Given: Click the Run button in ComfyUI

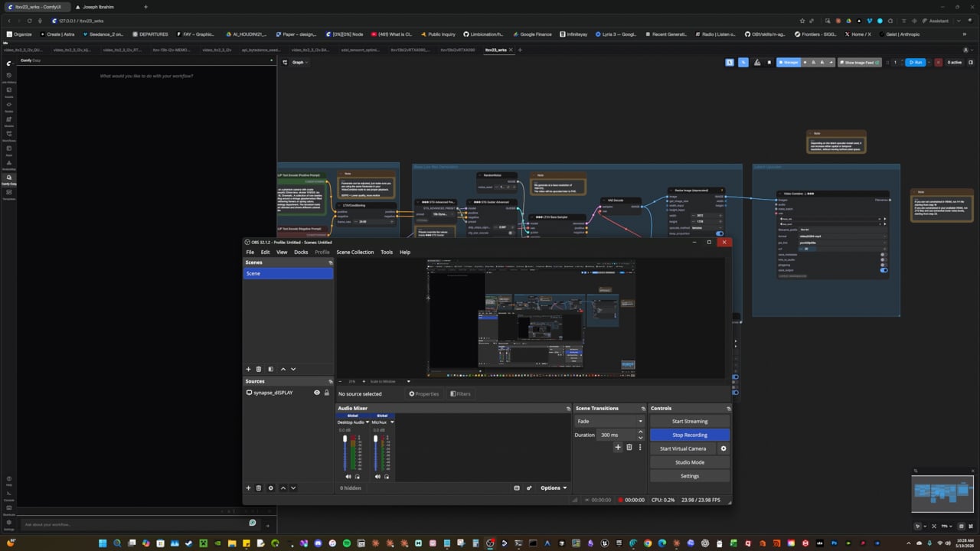Looking at the screenshot, I should 915,62.
